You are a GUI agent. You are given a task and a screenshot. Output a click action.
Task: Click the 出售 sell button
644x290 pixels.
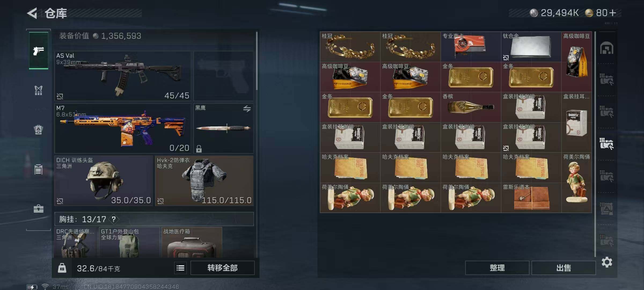(x=563, y=268)
